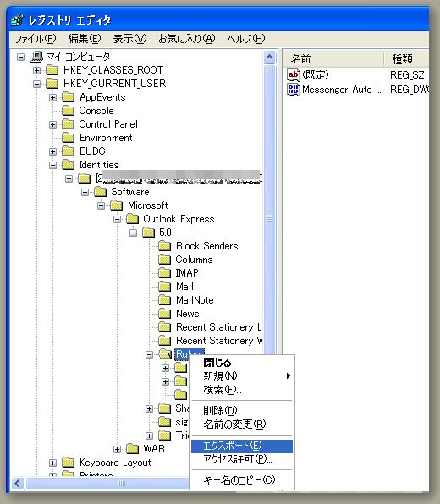Click the Registry Editor title bar icon
This screenshot has height=504, width=440.
tap(18, 20)
